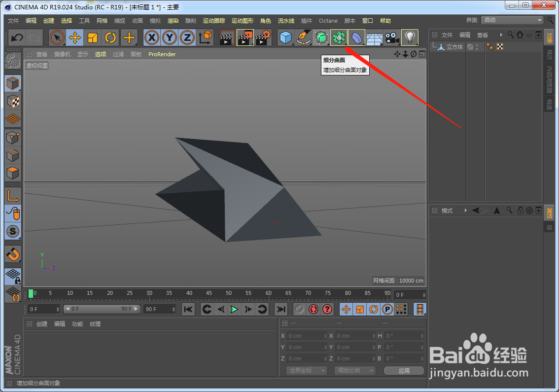559x392 pixels.
Task: Toggle Y axis lock
Action: click(170, 37)
